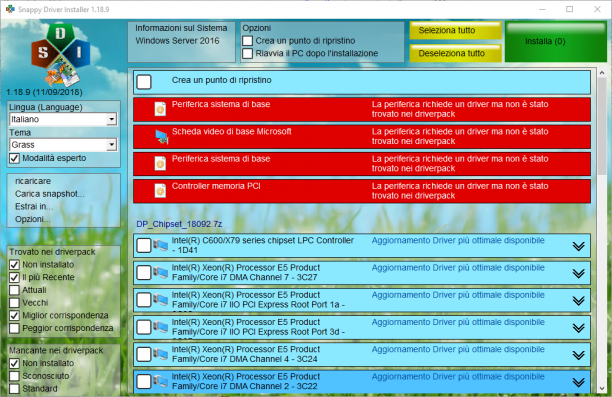Screen dimensions: 612x397
Task: Click the scrollbar up arrow
Action: tap(601, 73)
